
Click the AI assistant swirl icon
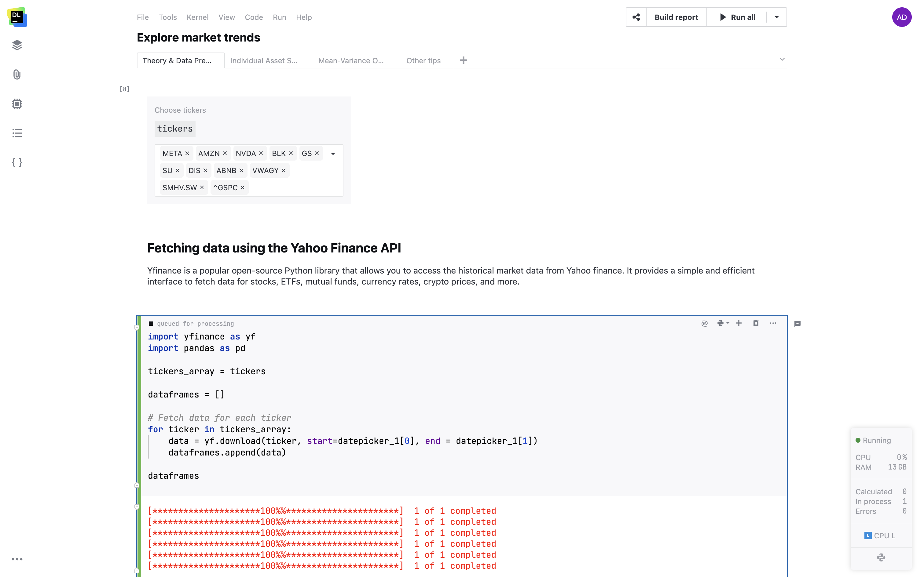[x=704, y=324]
